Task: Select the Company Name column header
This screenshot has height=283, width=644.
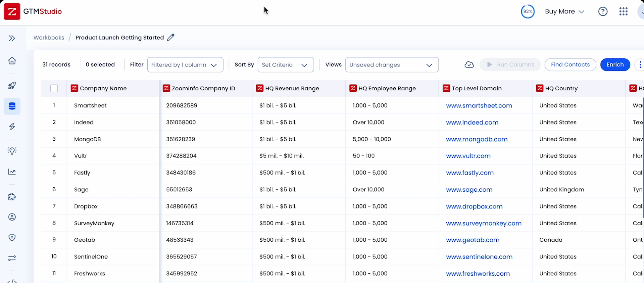Action: [113, 88]
